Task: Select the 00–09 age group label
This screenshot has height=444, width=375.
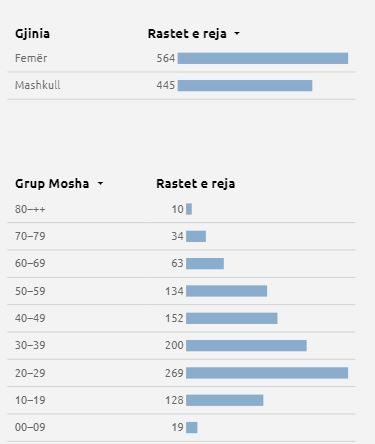Action: point(30,427)
